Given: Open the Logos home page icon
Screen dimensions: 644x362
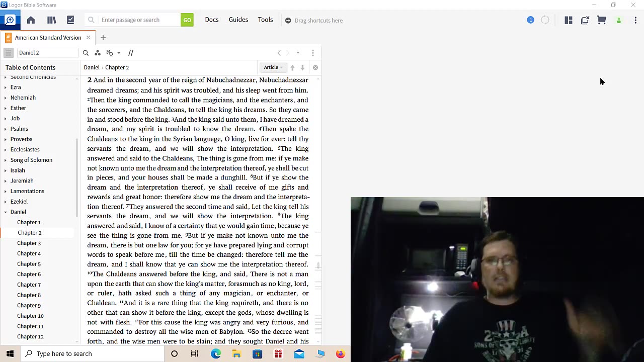Looking at the screenshot, I should coord(31,20).
